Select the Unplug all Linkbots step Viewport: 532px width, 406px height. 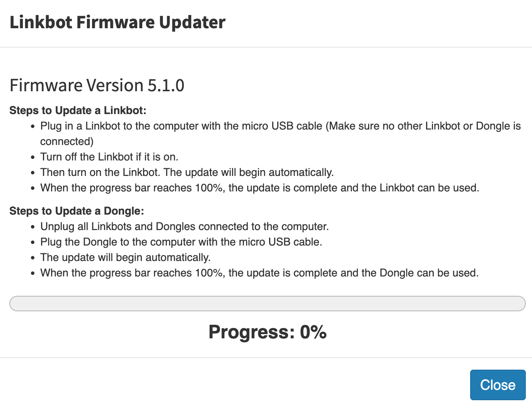184,226
